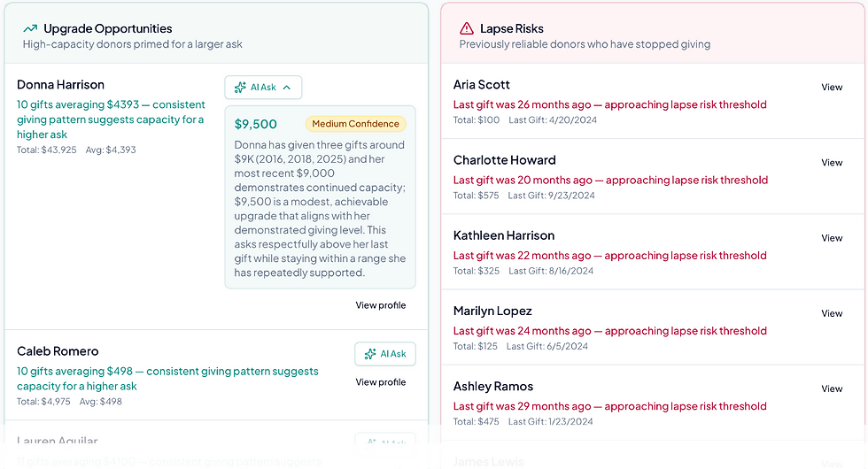The width and height of the screenshot is (868, 469).
Task: Click the Medium Confidence badge
Action: coord(355,124)
